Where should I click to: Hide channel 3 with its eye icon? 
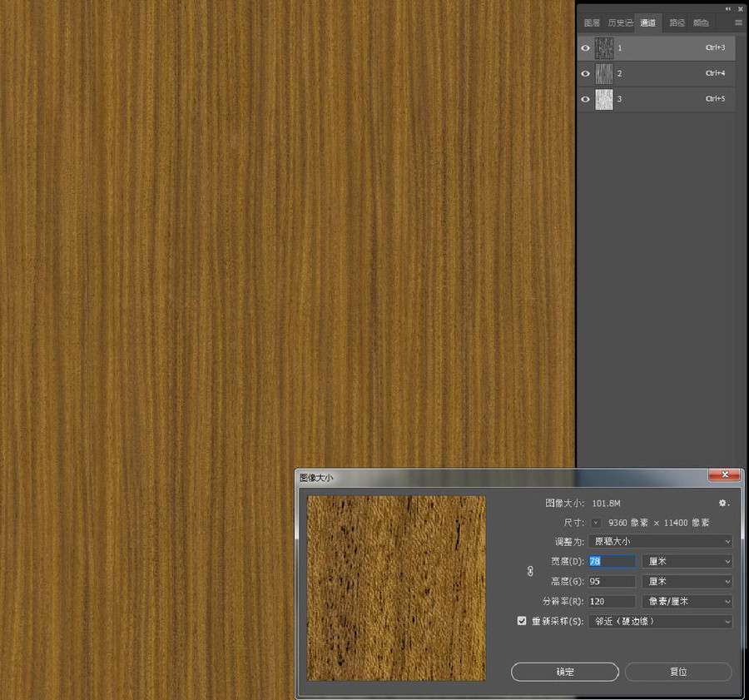(585, 99)
